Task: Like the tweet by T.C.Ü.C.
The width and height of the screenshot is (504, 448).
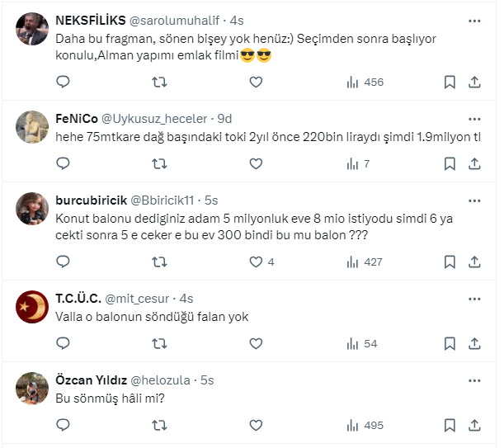Action: (x=256, y=343)
